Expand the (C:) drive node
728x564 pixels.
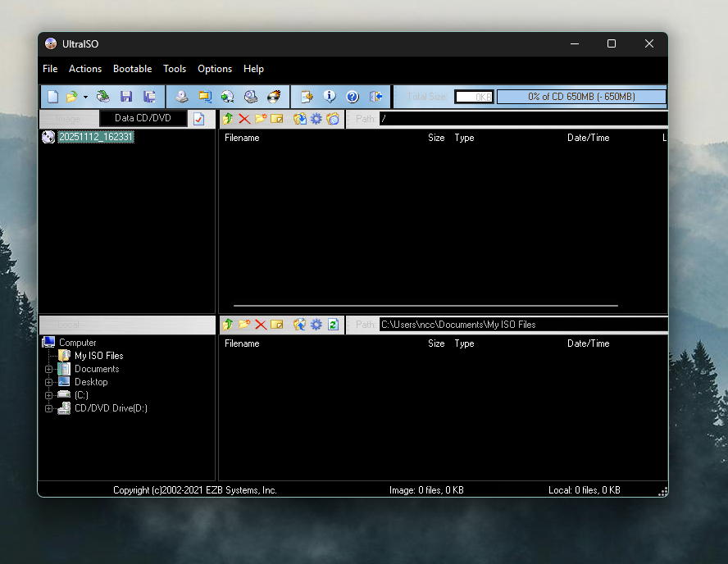[48, 395]
